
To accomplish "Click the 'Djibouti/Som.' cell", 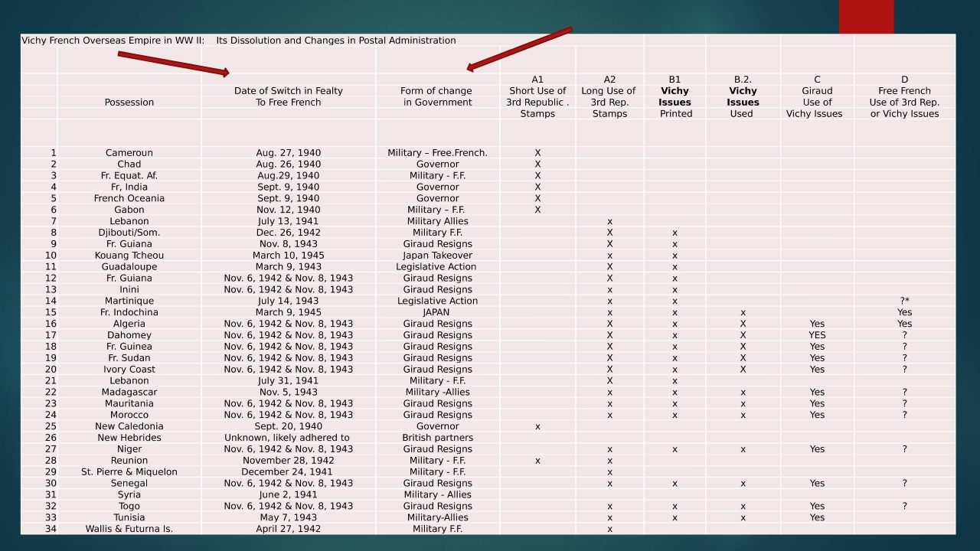I will (x=129, y=233).
